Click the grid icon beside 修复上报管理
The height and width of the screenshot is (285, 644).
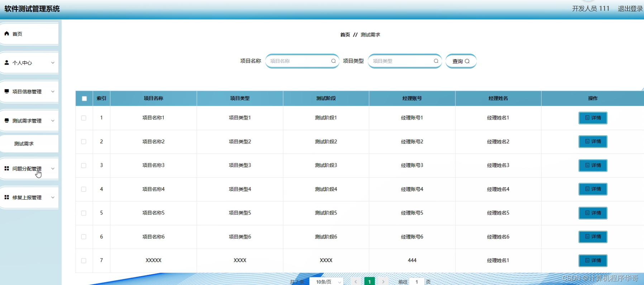[6, 197]
